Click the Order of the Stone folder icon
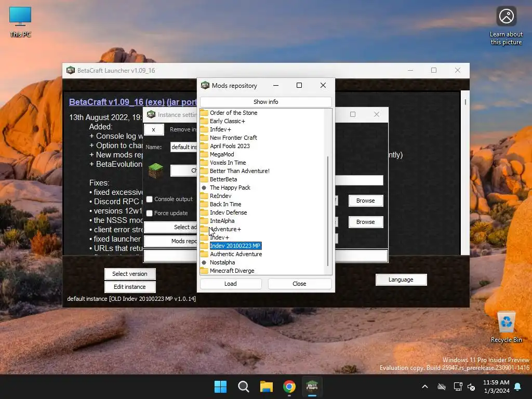The height and width of the screenshot is (399, 532). click(x=204, y=113)
